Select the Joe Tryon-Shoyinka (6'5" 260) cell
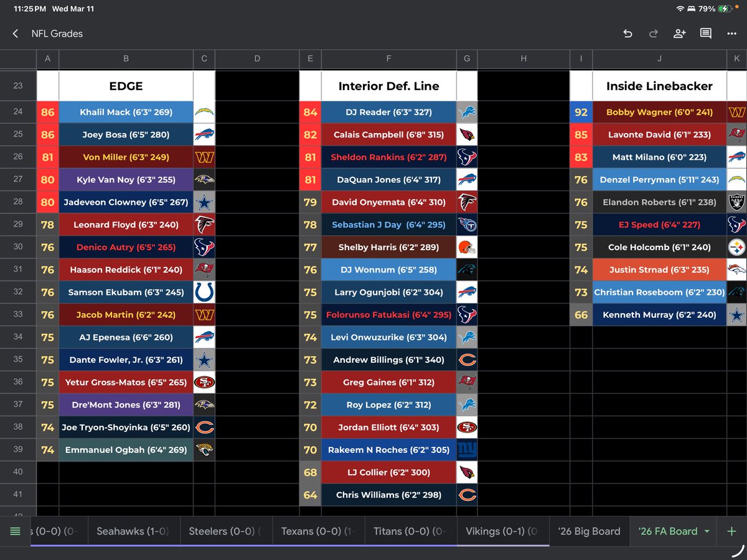 click(126, 427)
